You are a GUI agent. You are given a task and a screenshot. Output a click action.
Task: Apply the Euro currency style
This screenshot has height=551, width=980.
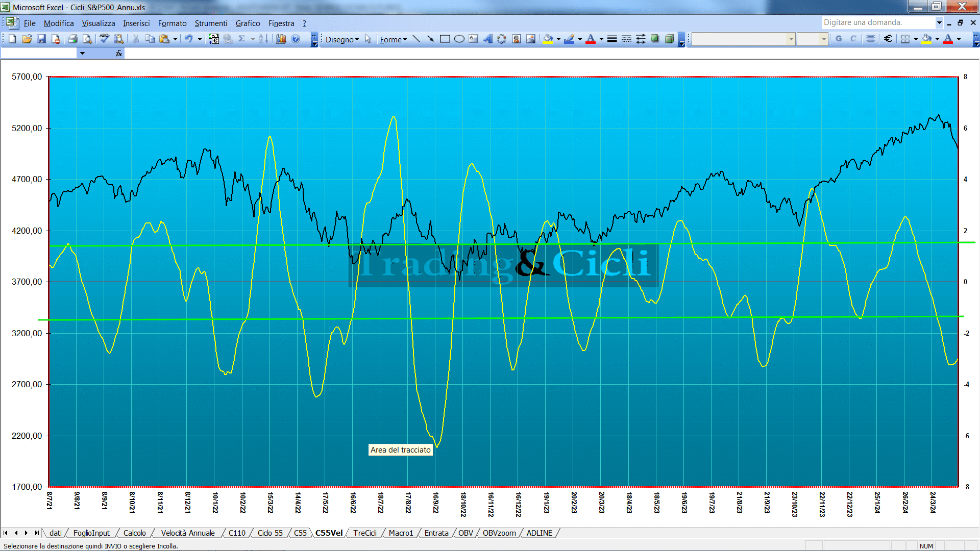[888, 39]
